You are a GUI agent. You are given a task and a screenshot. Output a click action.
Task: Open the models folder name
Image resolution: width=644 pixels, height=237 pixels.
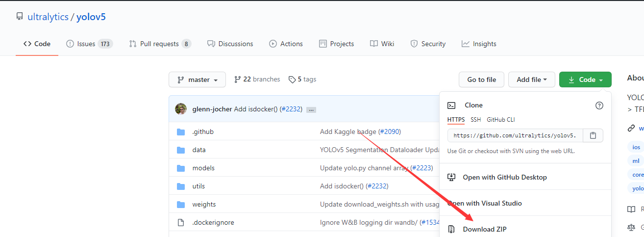(203, 168)
